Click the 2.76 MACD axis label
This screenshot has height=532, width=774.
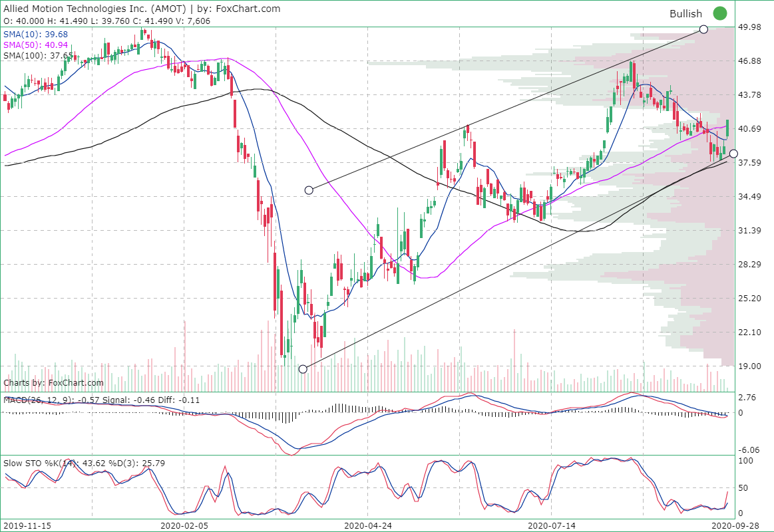(x=747, y=397)
